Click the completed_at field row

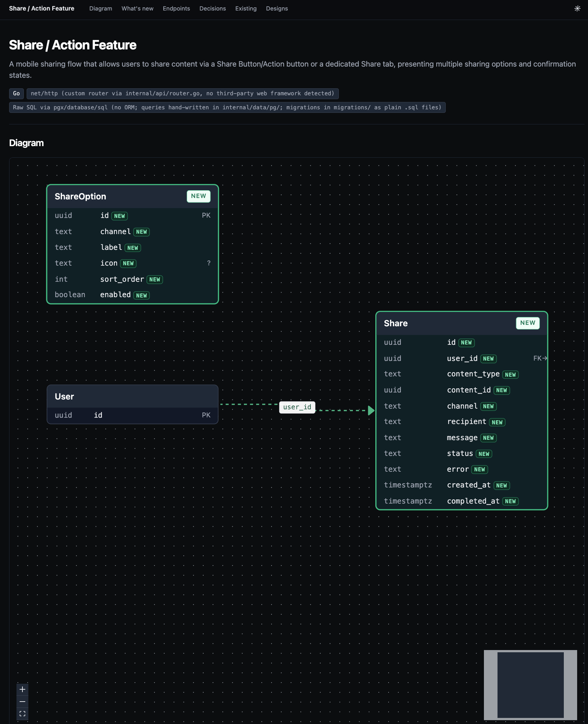tap(461, 501)
